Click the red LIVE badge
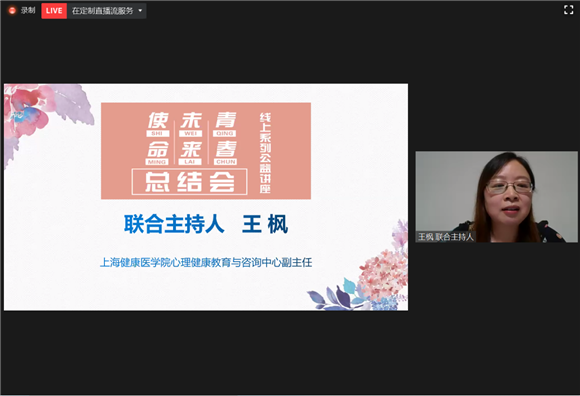 [x=54, y=11]
